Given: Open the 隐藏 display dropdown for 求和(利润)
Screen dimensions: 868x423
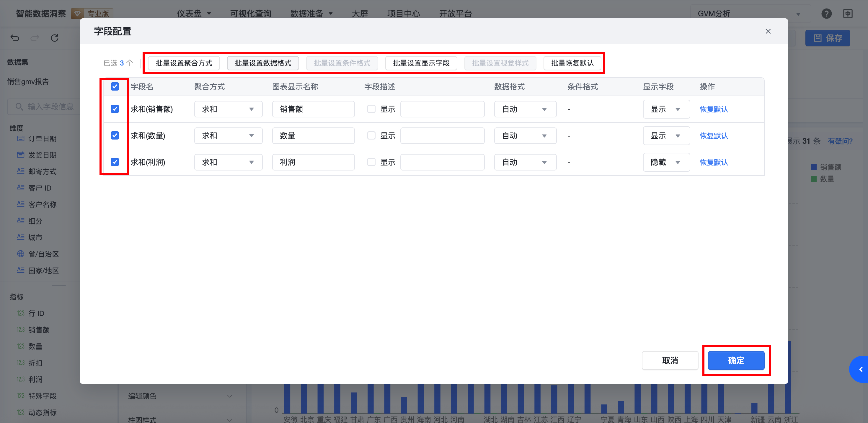Looking at the screenshot, I should click(x=666, y=162).
